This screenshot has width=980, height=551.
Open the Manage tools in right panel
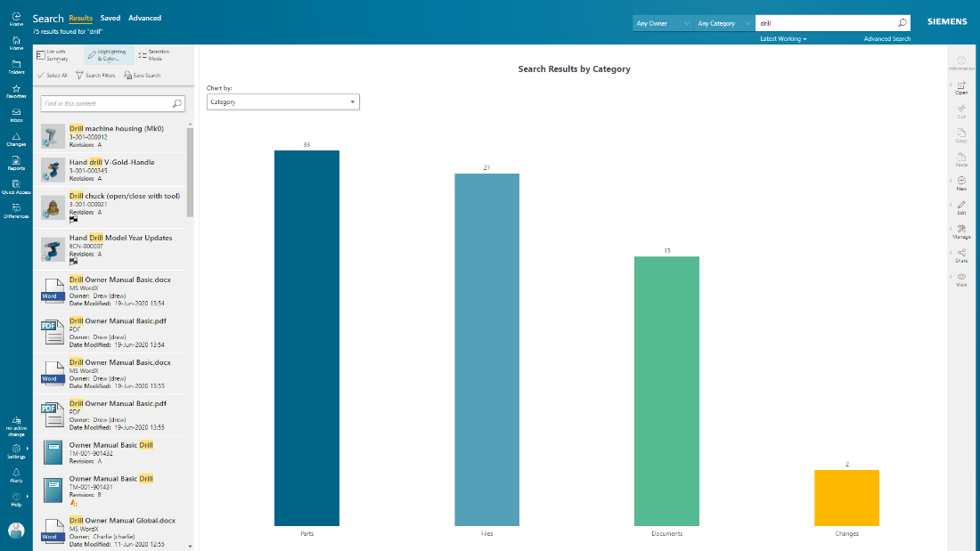pos(961,231)
